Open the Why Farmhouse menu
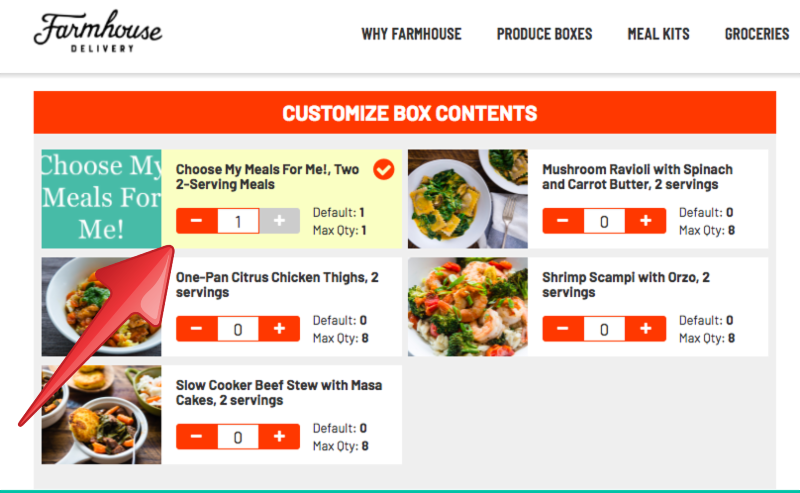This screenshot has width=800, height=493. [x=411, y=34]
